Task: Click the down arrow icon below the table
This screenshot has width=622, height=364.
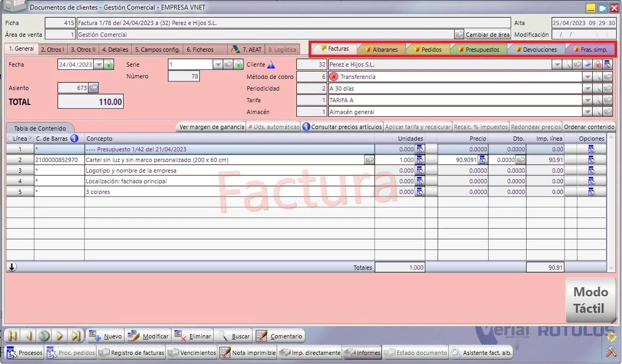Action: 12,267
